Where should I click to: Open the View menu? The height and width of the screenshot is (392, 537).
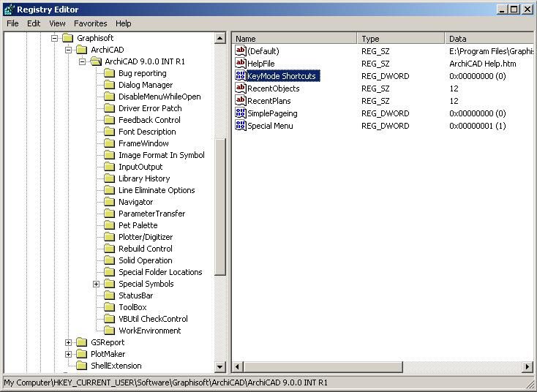pyautogui.click(x=57, y=23)
